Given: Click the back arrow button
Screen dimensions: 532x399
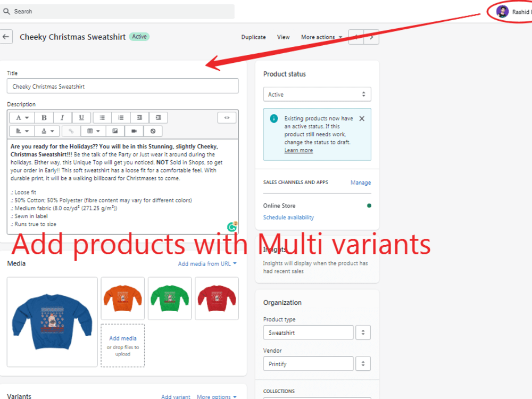Looking at the screenshot, I should [6, 37].
